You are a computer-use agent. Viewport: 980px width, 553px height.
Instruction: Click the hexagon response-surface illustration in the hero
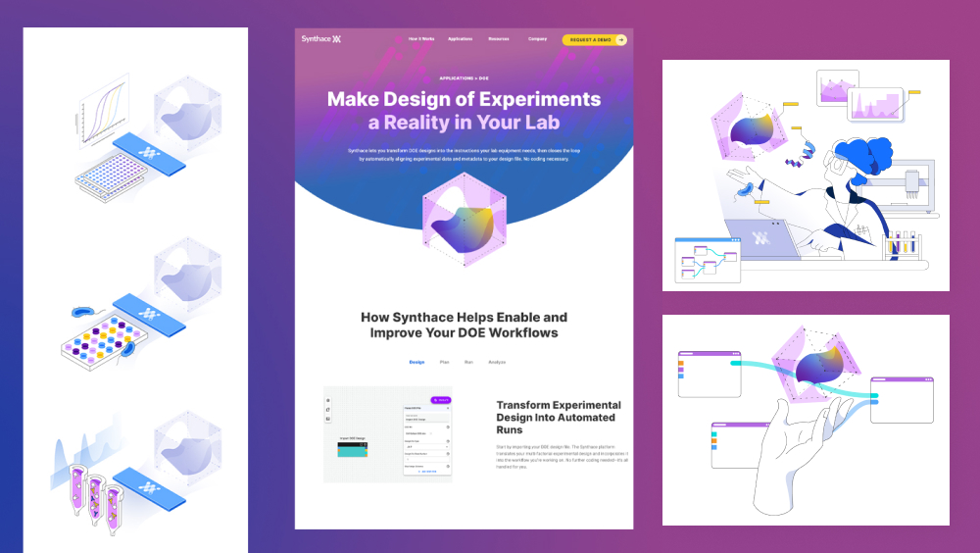point(464,220)
